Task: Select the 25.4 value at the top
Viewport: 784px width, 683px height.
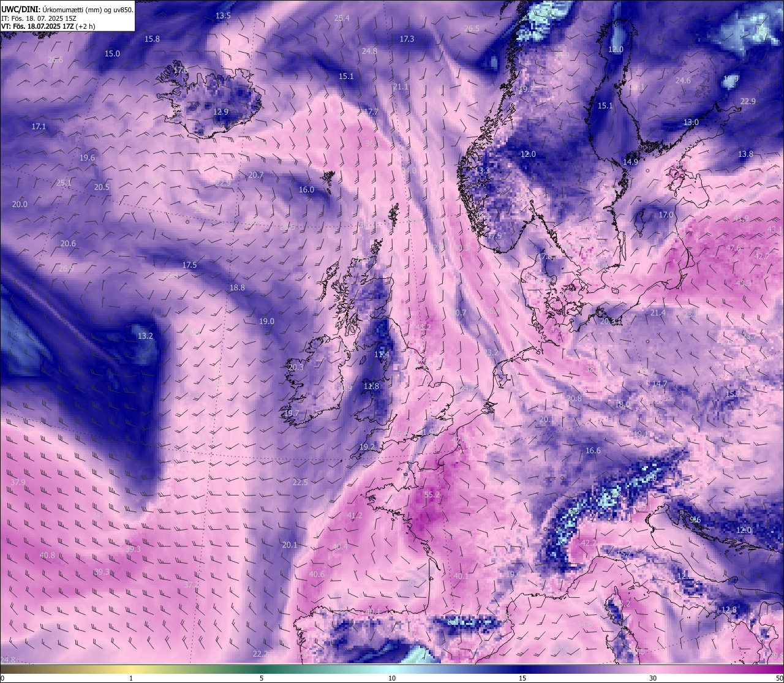Action: (x=342, y=18)
